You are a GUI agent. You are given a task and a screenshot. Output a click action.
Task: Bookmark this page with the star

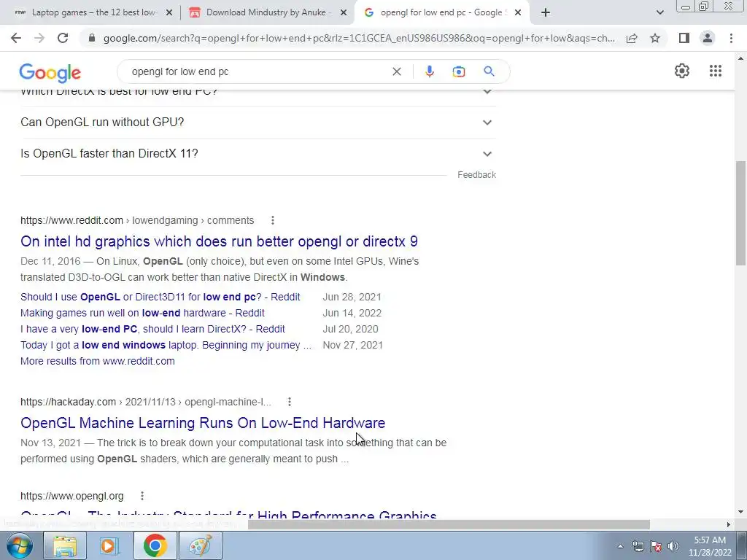(x=655, y=38)
